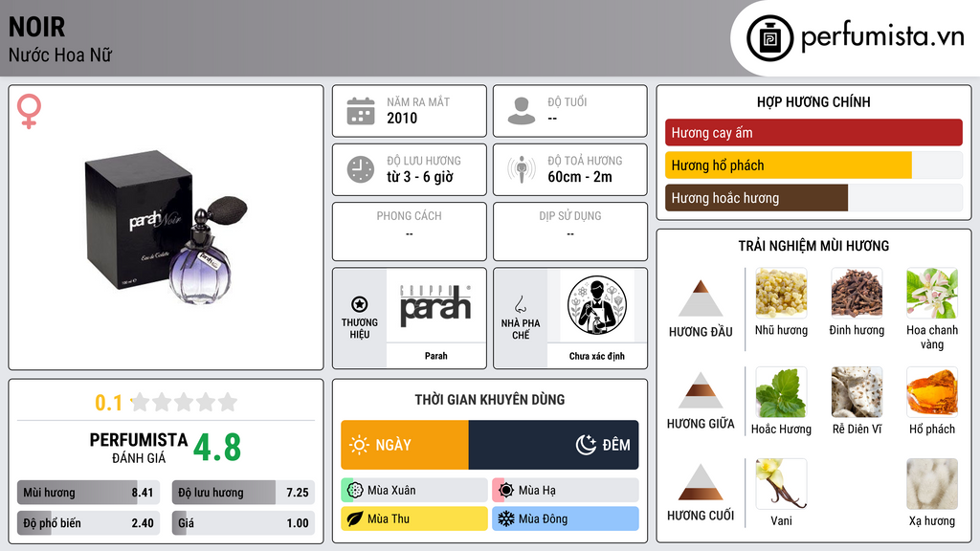Click the green 4.8 Perfumista rating
Image resolution: width=980 pixels, height=551 pixels.
217,448
